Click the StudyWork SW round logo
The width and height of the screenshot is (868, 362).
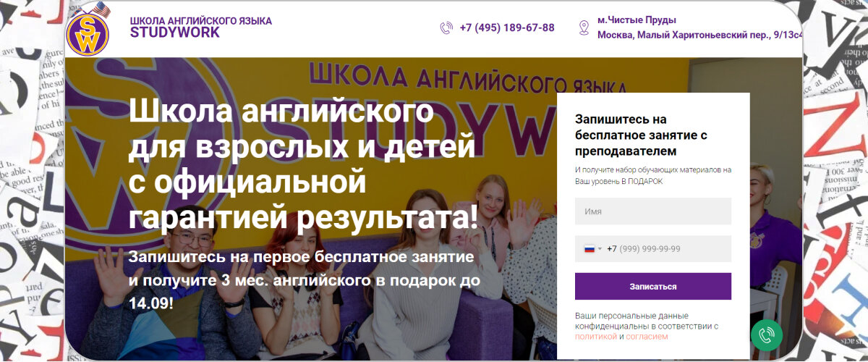88,33
